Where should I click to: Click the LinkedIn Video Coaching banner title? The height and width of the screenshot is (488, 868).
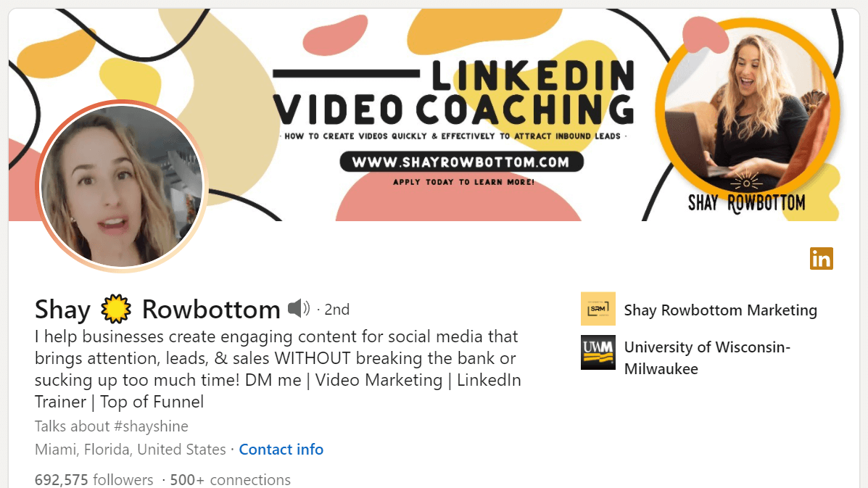[x=454, y=92]
